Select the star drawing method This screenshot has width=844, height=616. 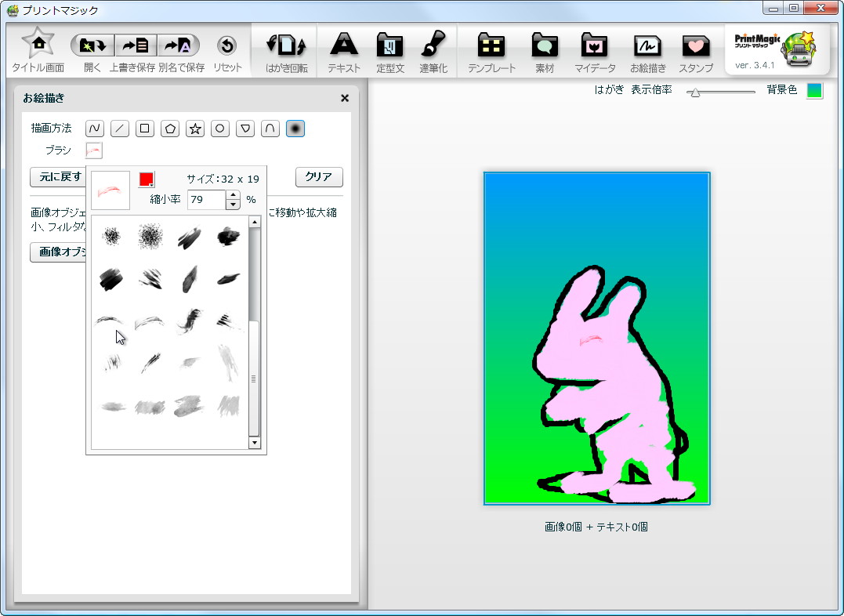point(195,129)
